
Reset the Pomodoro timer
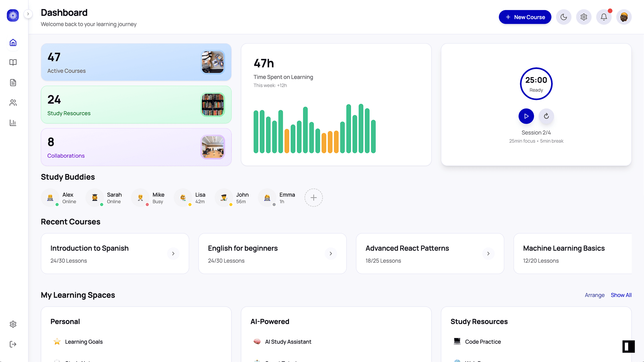[x=546, y=116]
